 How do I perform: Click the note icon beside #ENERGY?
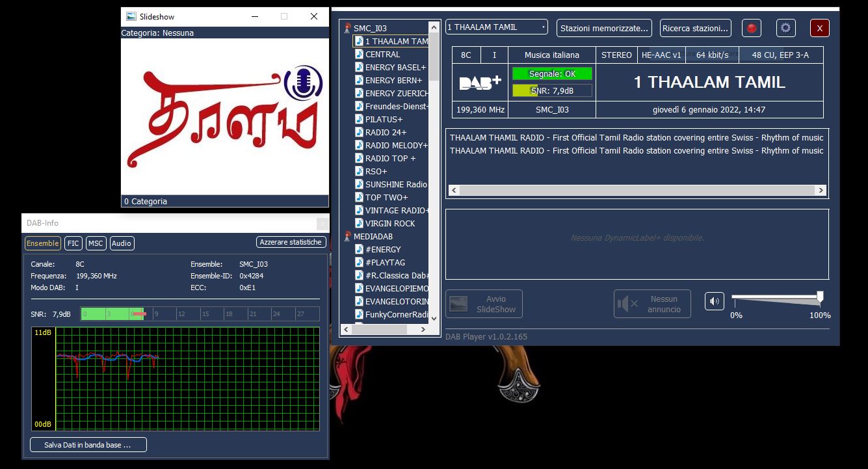(x=359, y=249)
